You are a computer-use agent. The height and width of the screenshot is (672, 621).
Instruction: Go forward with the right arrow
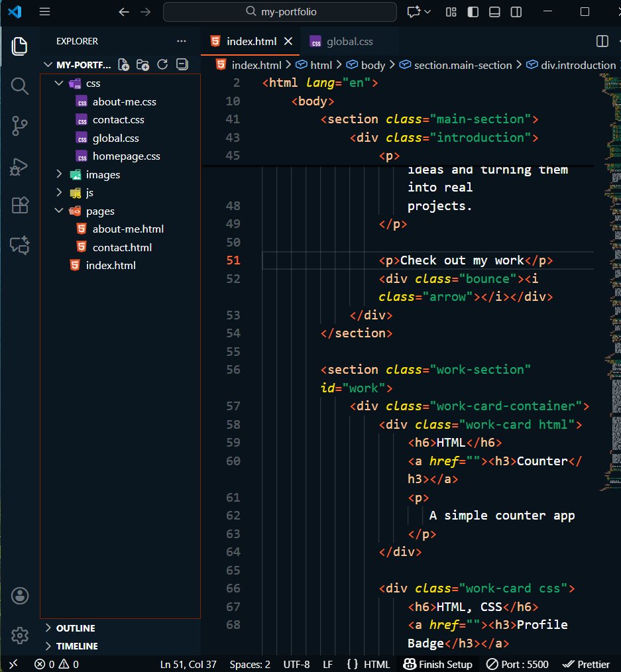pos(146,12)
